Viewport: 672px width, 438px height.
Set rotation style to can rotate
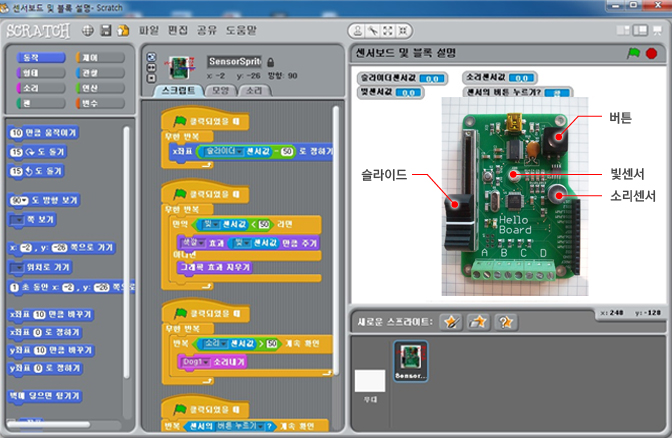tap(152, 57)
